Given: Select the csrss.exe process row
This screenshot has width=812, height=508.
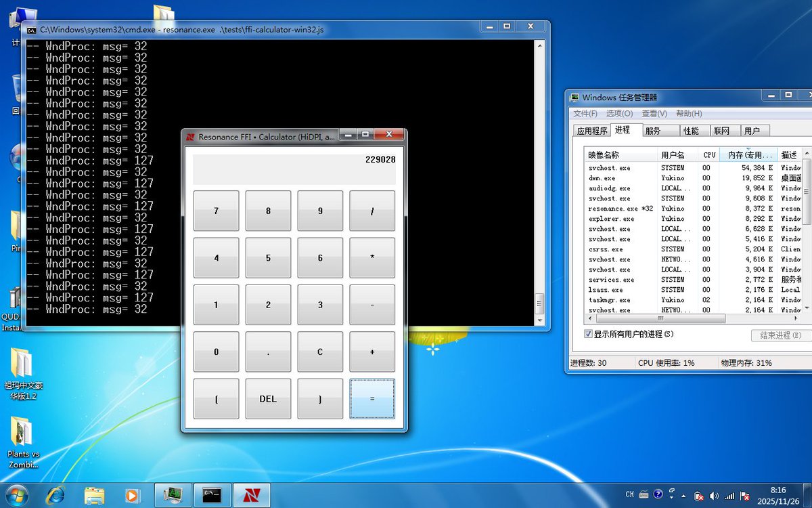Looking at the screenshot, I should [x=694, y=249].
